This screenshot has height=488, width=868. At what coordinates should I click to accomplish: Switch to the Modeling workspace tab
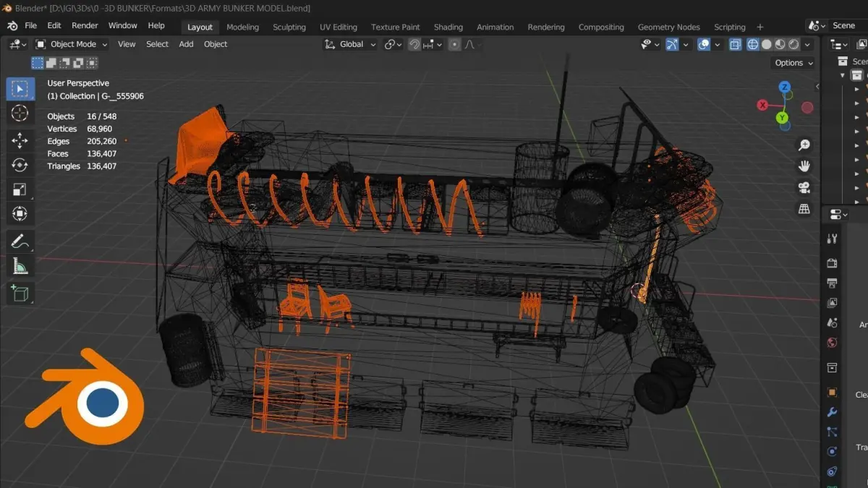[242, 27]
